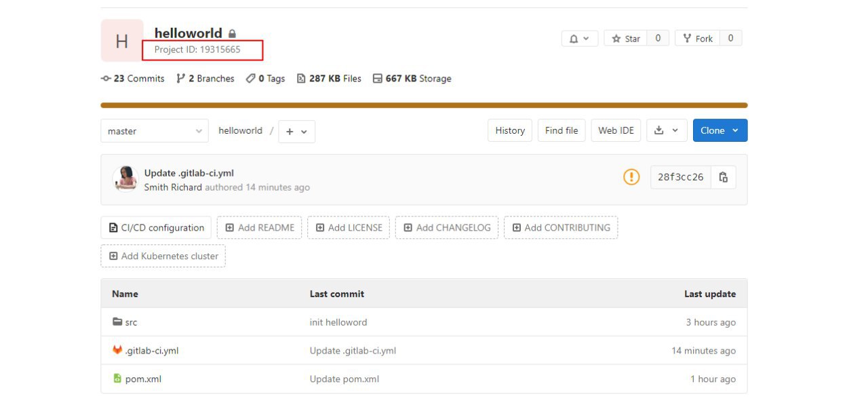Open the commit History

510,130
